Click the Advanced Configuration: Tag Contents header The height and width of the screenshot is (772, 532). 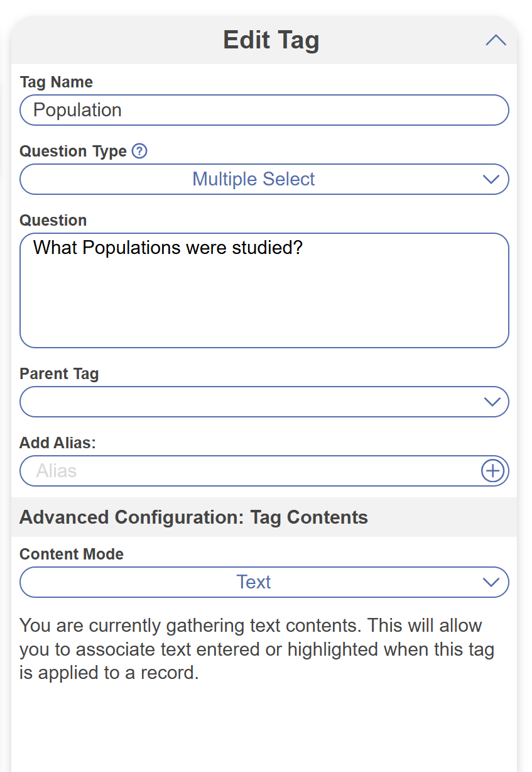(193, 517)
